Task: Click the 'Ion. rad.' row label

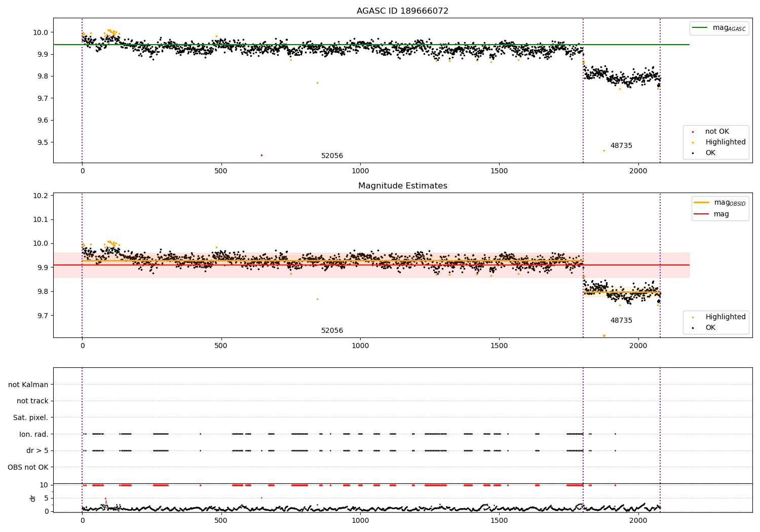Action: click(x=34, y=434)
